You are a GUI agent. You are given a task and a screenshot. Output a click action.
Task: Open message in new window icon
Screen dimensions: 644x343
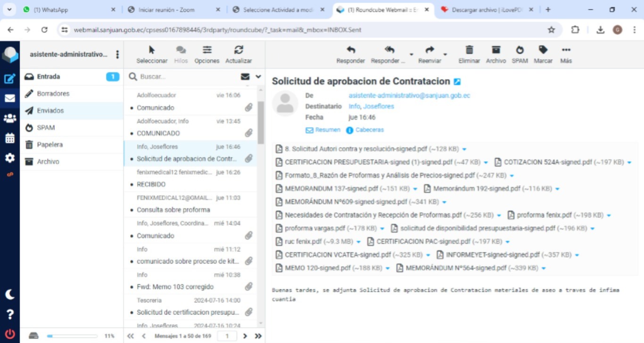(x=457, y=82)
